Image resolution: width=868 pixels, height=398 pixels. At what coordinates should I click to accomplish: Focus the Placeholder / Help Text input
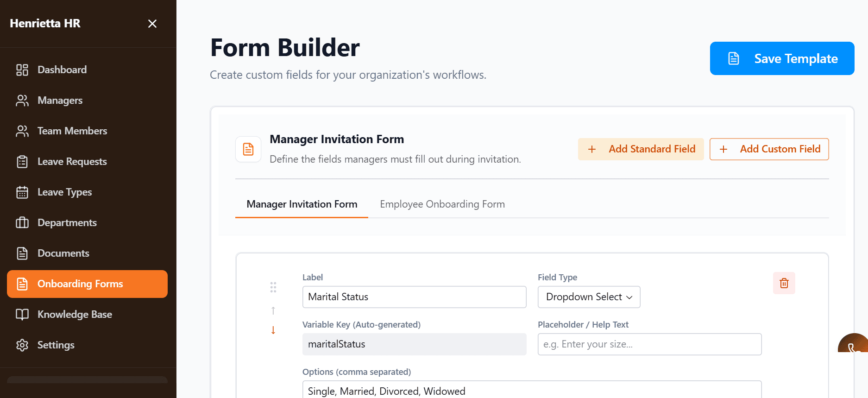point(649,344)
